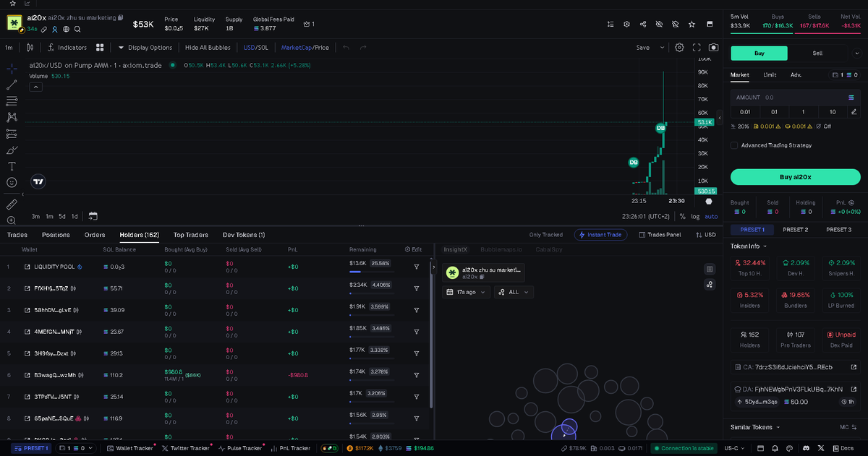
Task: Select the 5d time range
Action: (63, 216)
